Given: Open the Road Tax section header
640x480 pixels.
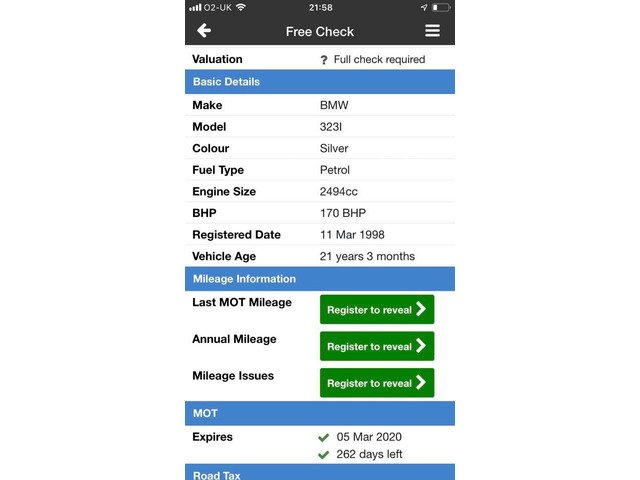Looking at the screenshot, I should [320, 474].
